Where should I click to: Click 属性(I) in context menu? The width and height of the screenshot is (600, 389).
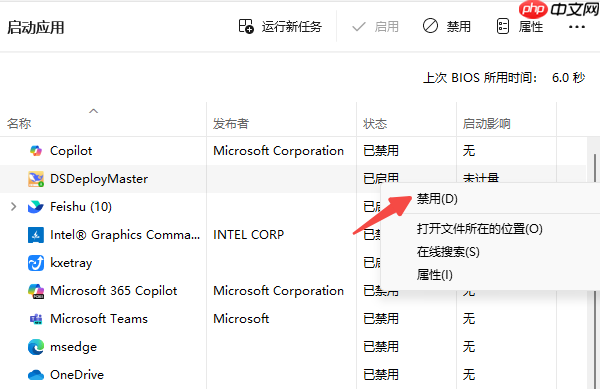coord(434,275)
